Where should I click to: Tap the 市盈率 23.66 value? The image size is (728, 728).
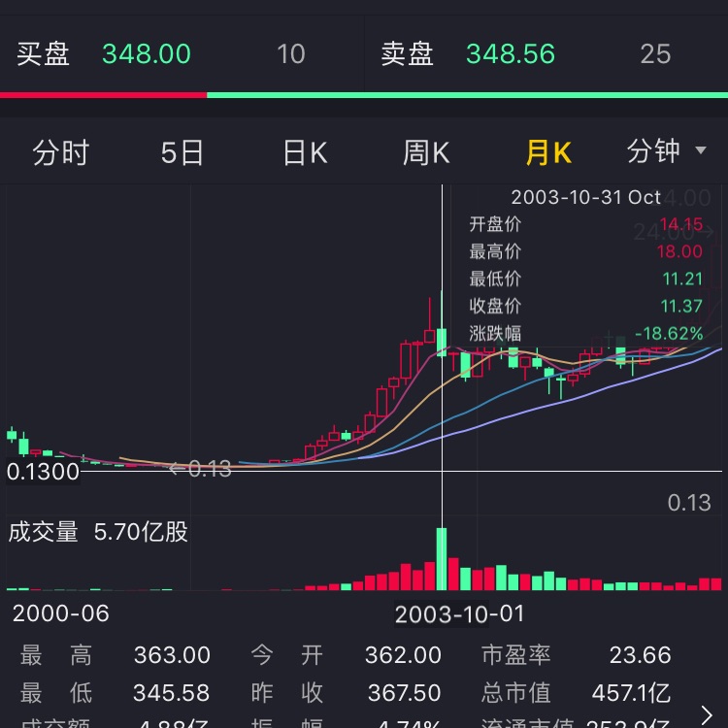[x=640, y=655]
